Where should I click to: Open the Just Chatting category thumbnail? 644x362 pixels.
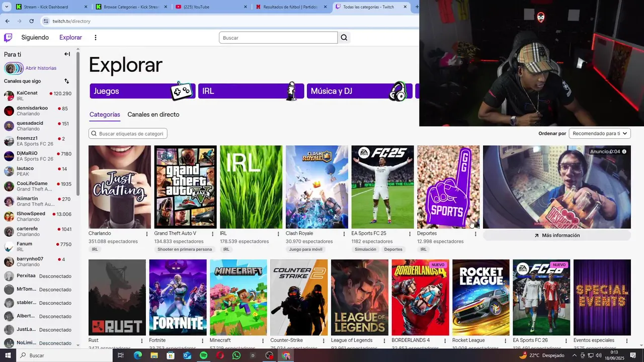[x=120, y=187]
